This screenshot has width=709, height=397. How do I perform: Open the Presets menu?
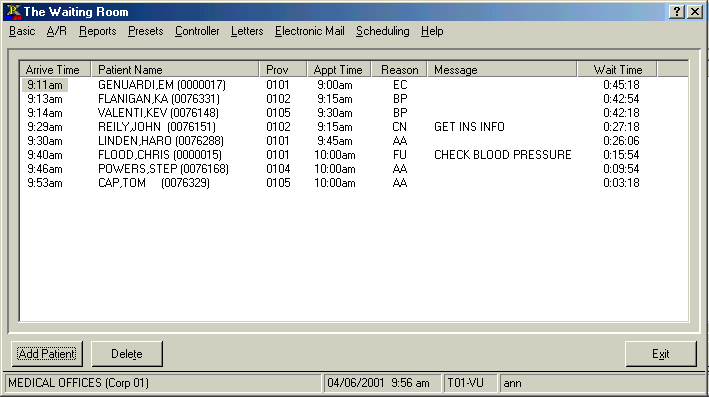pos(146,31)
